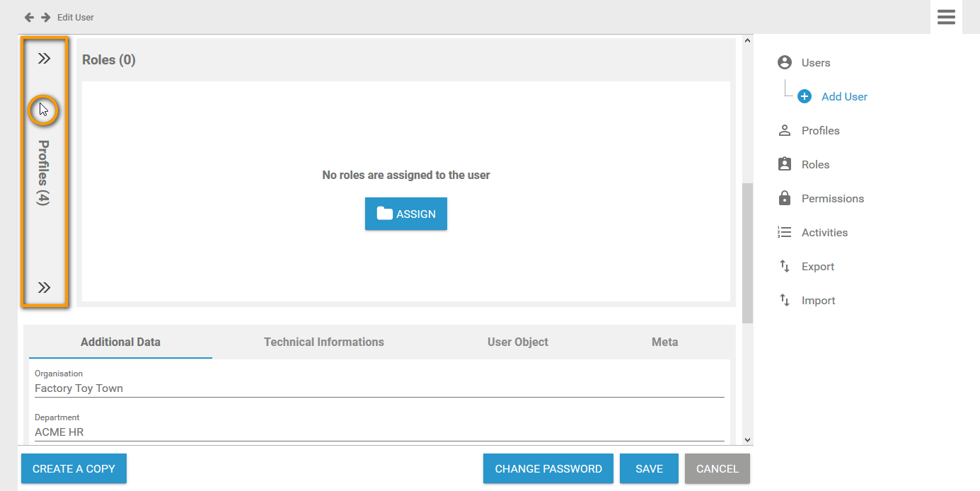Edit the Department field
Screen dimensions: 980x491
(379, 432)
